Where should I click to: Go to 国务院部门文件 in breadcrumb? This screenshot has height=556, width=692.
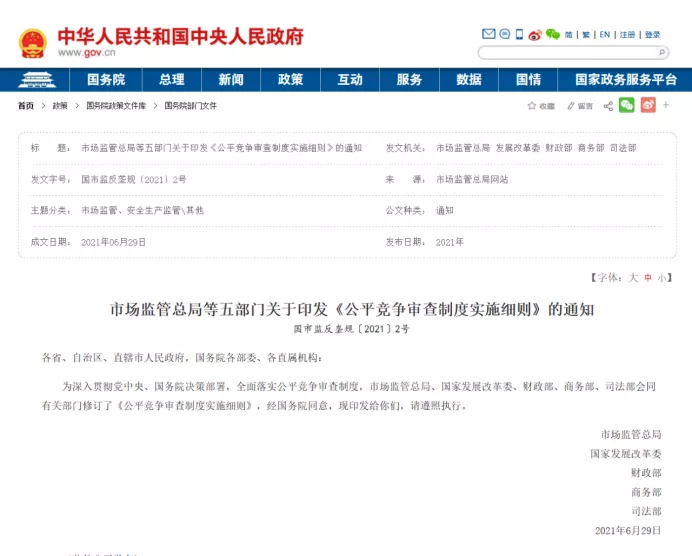pos(190,106)
